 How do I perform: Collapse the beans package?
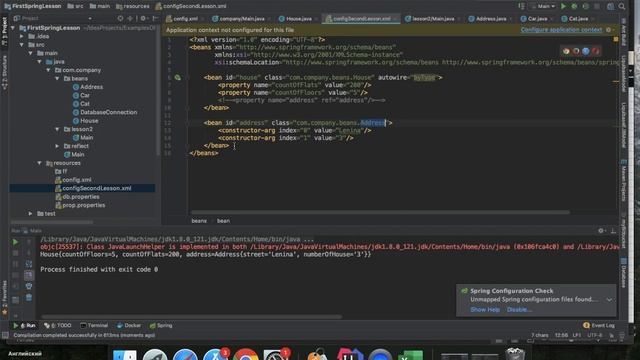pos(58,78)
